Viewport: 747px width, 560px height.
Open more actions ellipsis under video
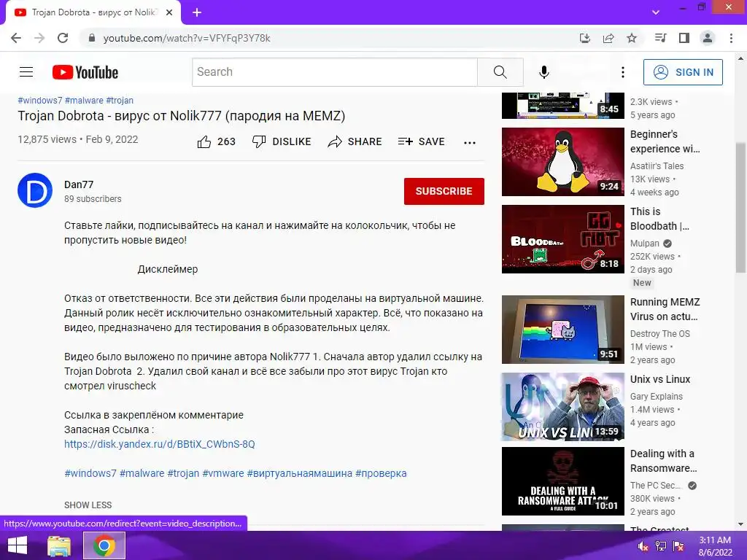click(x=470, y=142)
